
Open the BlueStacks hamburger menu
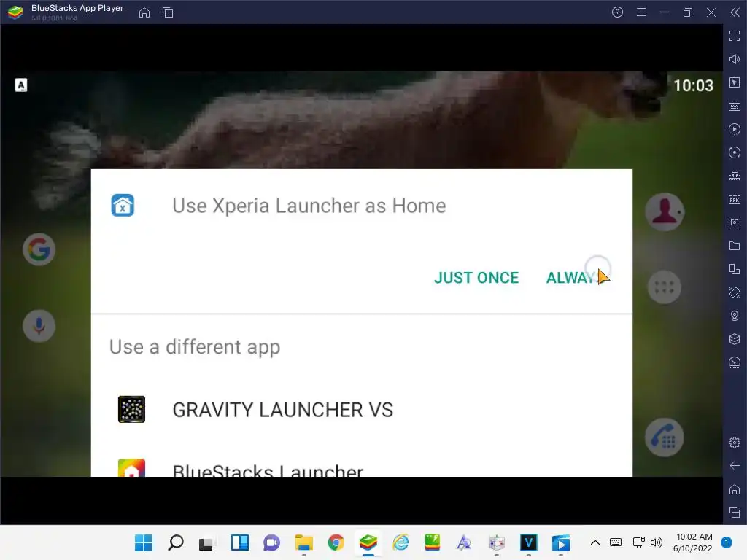[641, 12]
